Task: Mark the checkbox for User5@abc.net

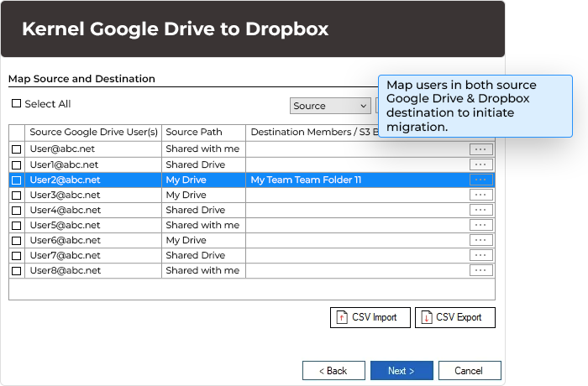Action: tap(17, 226)
